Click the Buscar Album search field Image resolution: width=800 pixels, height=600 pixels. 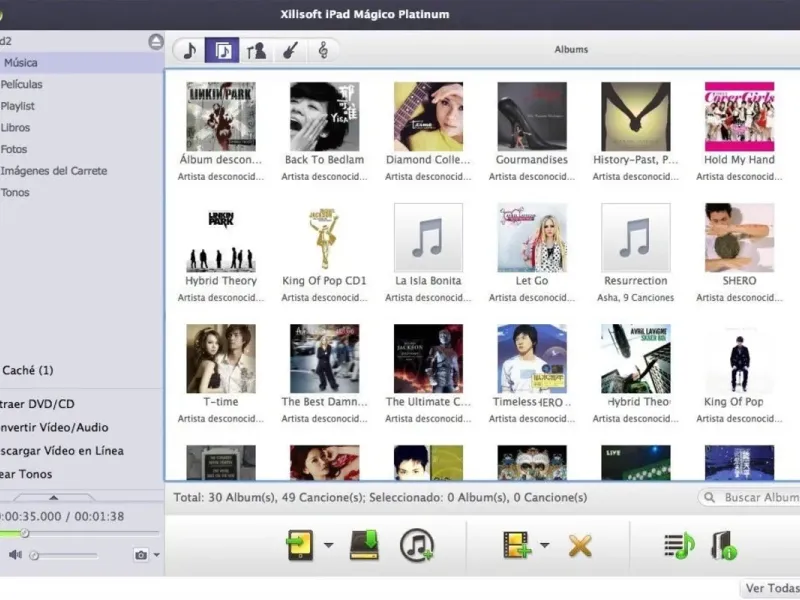[x=760, y=497]
